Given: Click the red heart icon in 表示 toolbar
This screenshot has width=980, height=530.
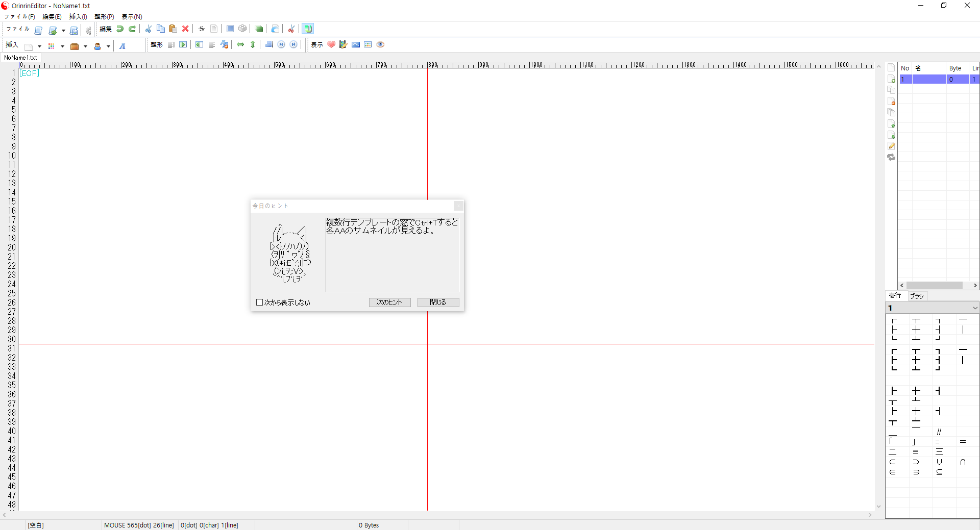Looking at the screenshot, I should (x=331, y=45).
